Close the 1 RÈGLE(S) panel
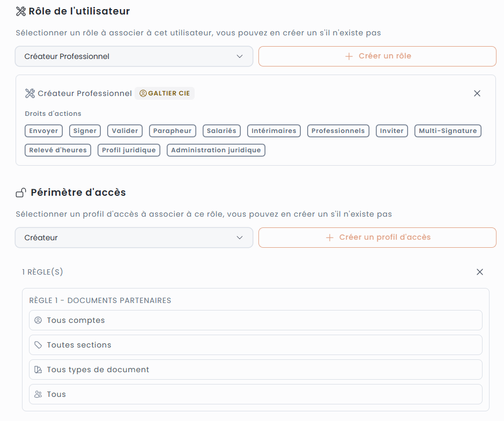This screenshot has height=421, width=504. (480, 272)
